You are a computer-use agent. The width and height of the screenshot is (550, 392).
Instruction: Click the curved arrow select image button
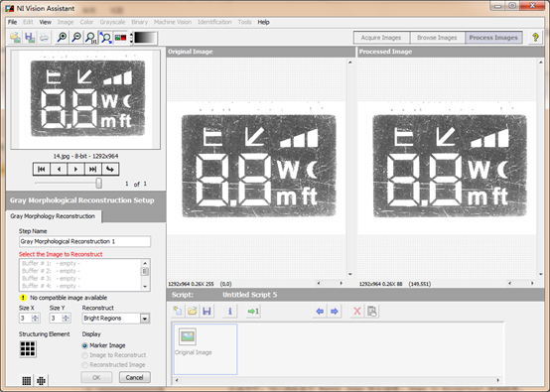pos(110,169)
